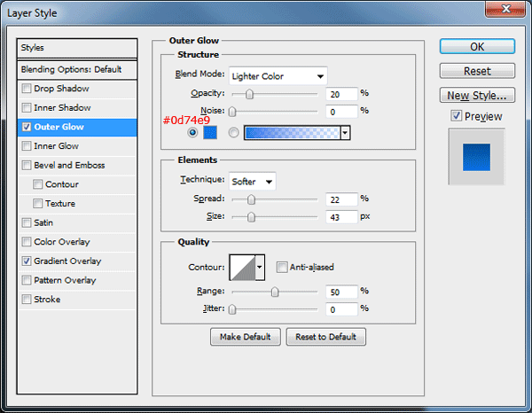
Task: Click the Size slider handle
Action: tap(251, 217)
